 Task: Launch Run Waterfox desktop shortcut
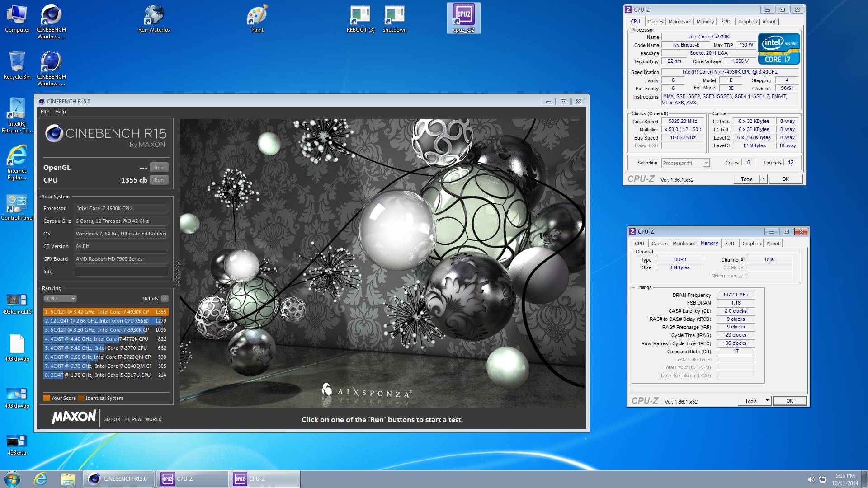[x=154, y=19]
